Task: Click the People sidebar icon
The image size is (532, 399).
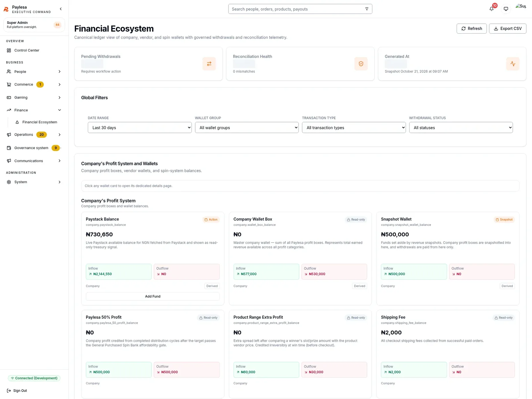Action: click(x=9, y=71)
